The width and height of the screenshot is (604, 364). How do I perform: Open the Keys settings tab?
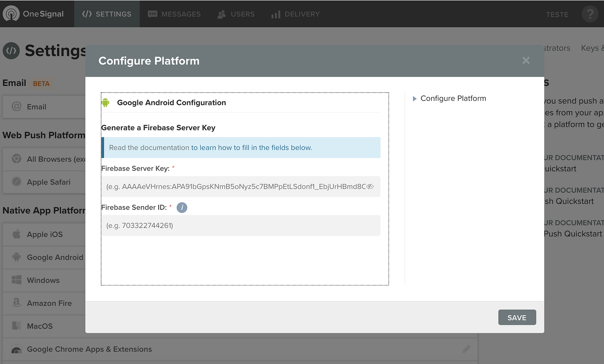592,48
